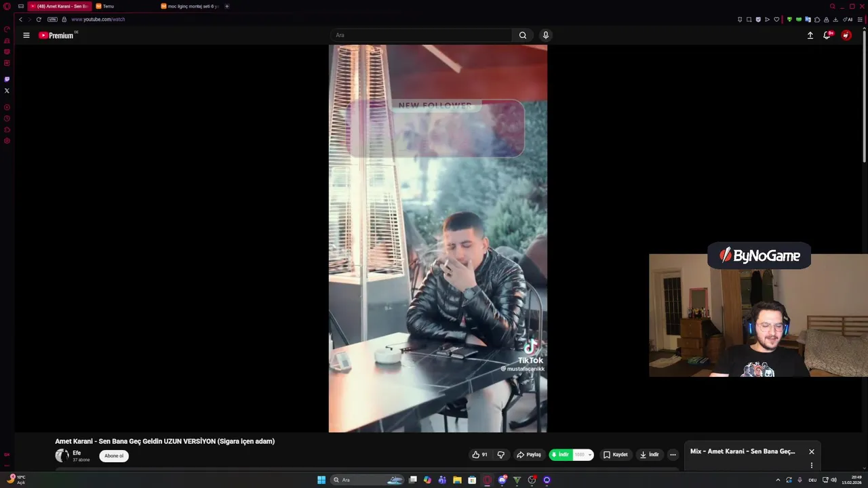
Task: Go to the YouTube Premium home logo
Action: pos(56,35)
